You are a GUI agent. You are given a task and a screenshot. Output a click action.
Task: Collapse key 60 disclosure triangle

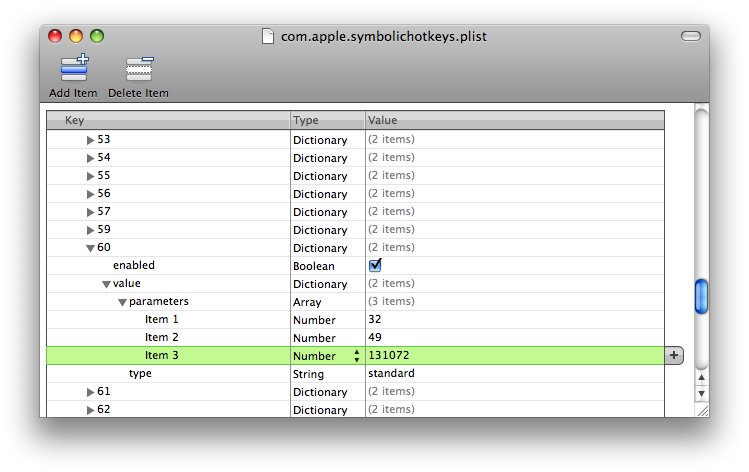point(90,248)
